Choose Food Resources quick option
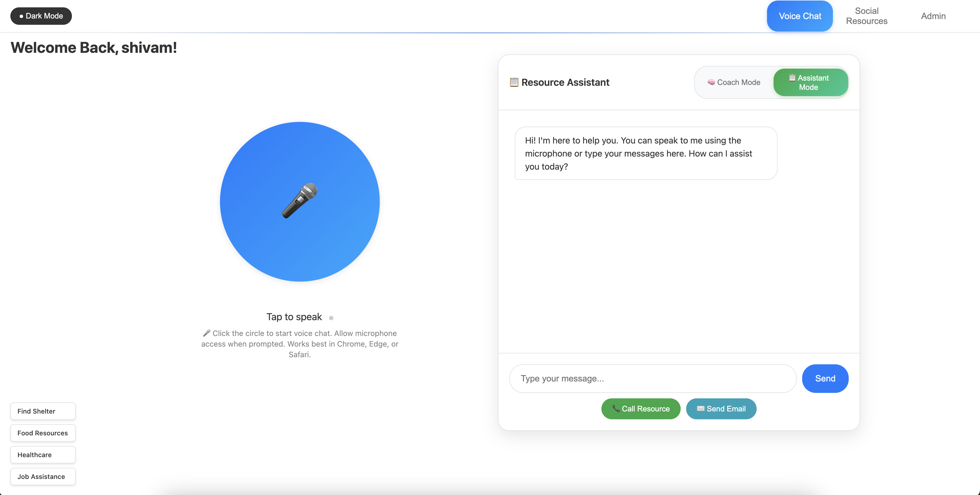The image size is (980, 495). [43, 433]
